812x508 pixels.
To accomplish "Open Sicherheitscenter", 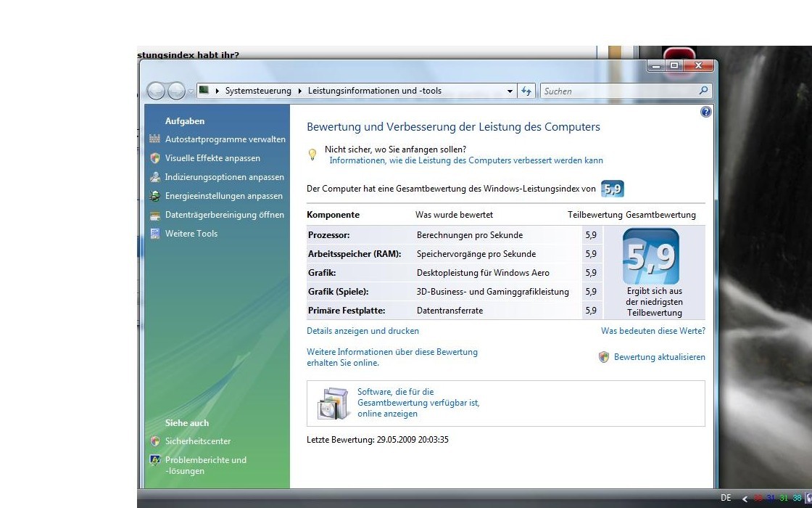I will click(x=198, y=441).
